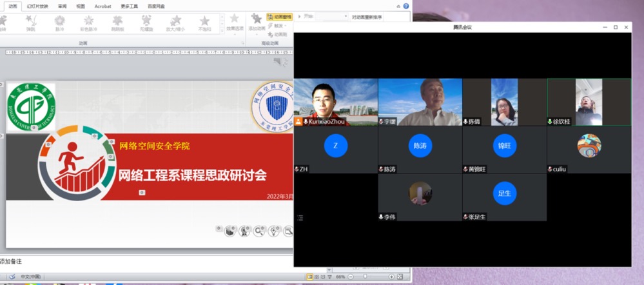
Task: Select the running figure circle graphic
Action: [77, 163]
